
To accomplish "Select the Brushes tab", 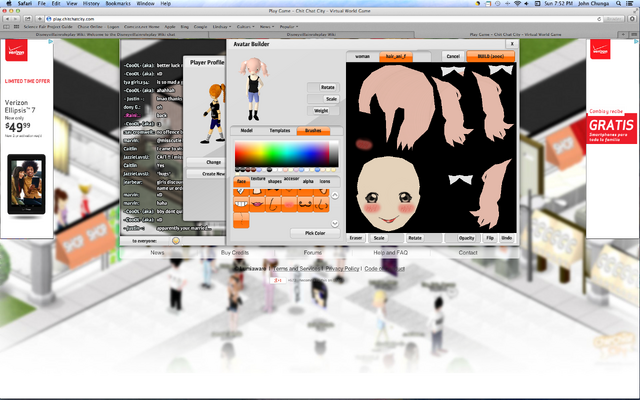I will [313, 131].
